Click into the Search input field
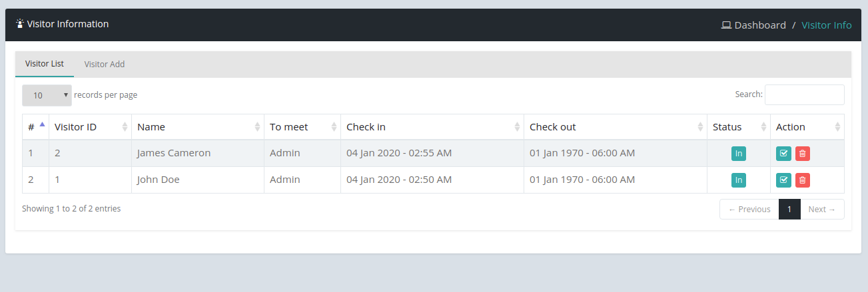The height and width of the screenshot is (292, 868). click(x=804, y=94)
